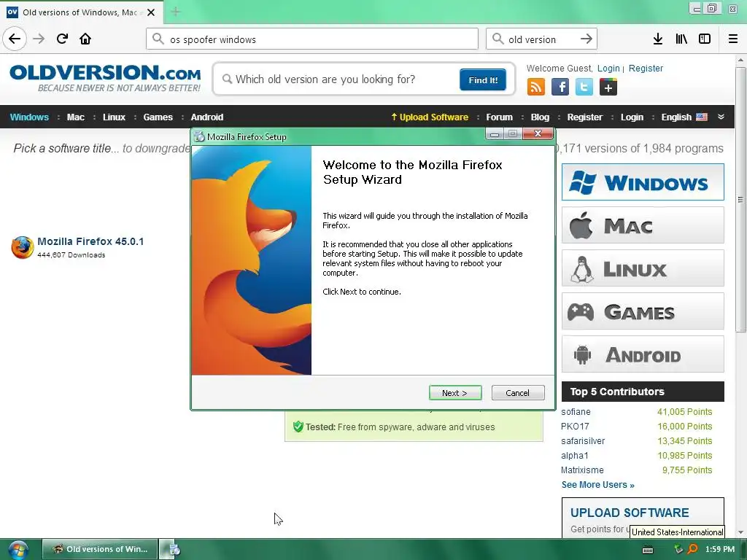Open the Facebook share icon
The width and height of the screenshot is (747, 560).
tap(560, 87)
